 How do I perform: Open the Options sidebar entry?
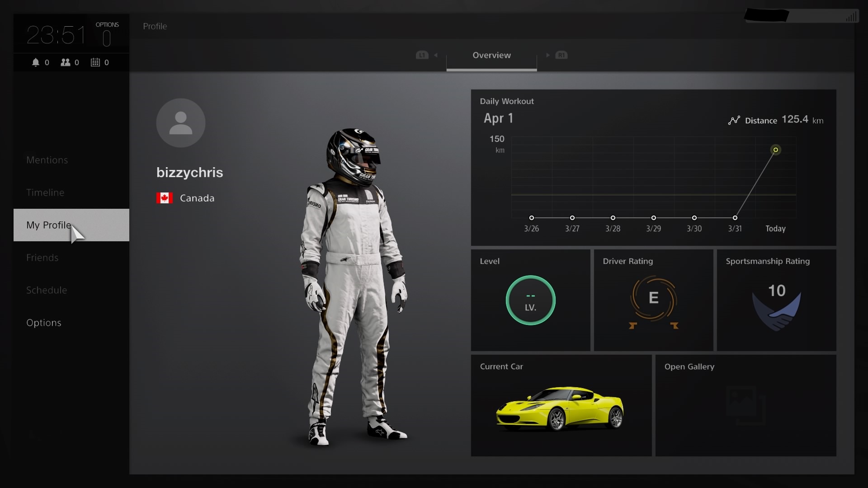click(x=44, y=323)
